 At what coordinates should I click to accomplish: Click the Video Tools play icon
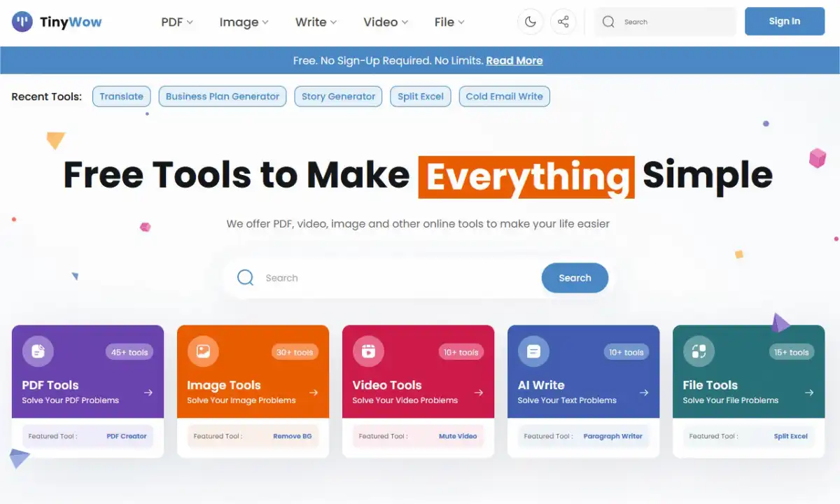(x=368, y=351)
